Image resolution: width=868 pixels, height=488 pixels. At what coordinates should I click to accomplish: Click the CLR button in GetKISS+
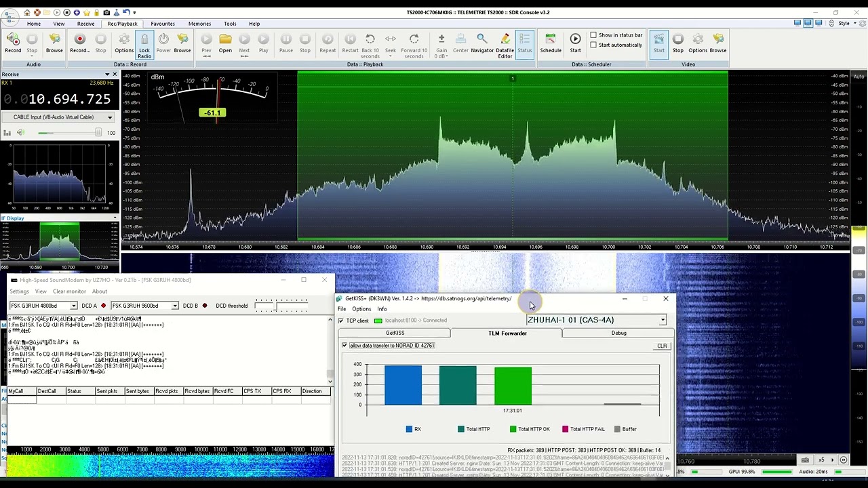pos(662,346)
